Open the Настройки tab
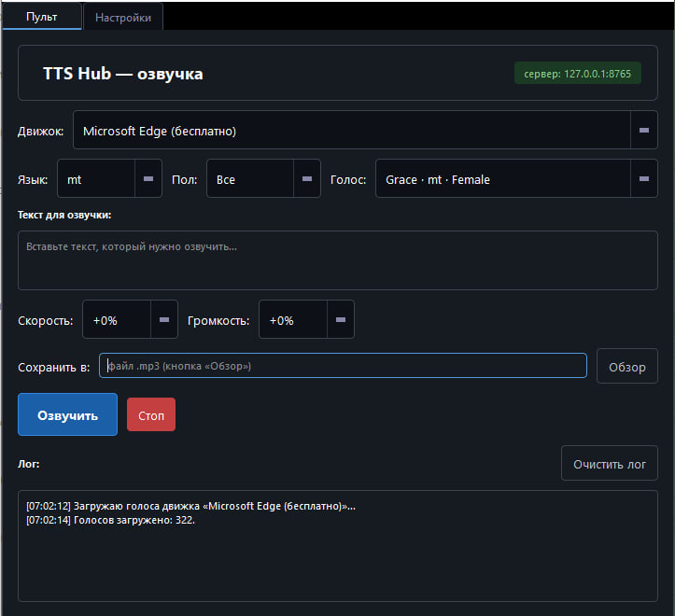The image size is (675, 616). (x=123, y=17)
